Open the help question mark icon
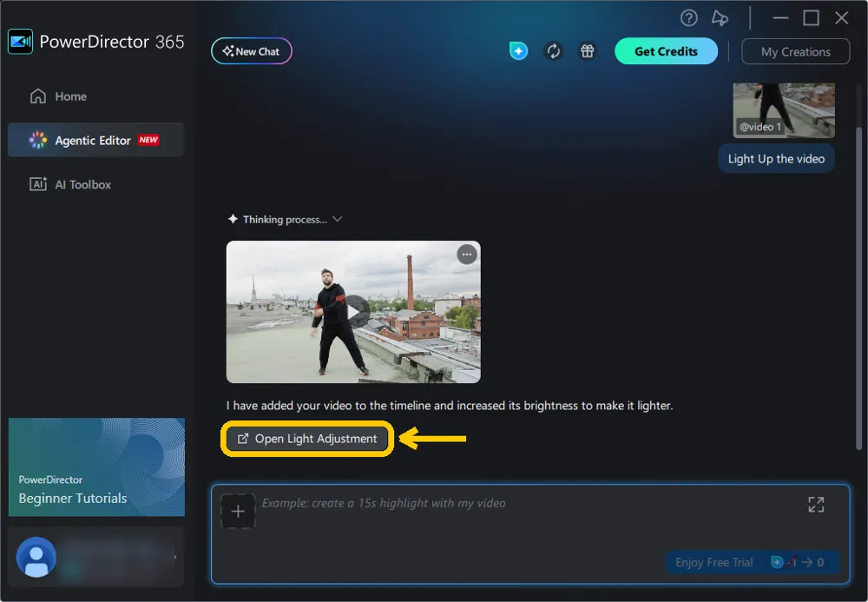The image size is (868, 602). coord(688,18)
